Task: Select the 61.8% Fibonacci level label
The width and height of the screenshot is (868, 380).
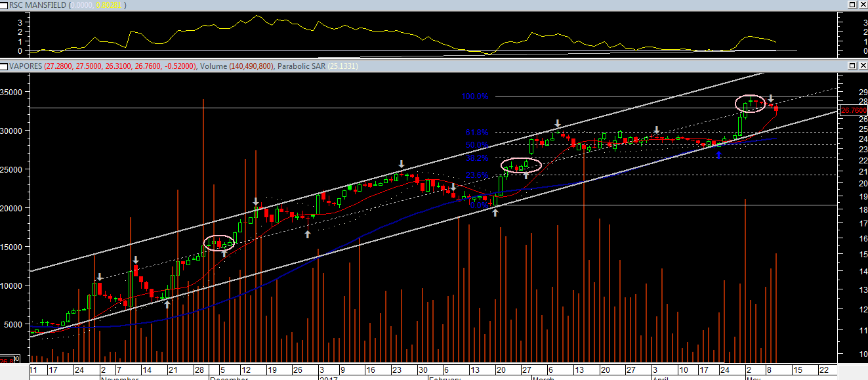Action: tap(476, 133)
